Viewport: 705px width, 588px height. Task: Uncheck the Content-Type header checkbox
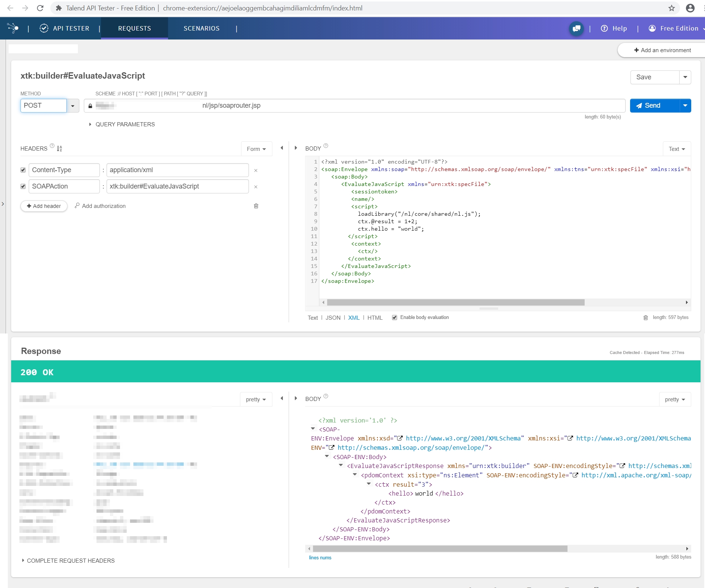23,170
